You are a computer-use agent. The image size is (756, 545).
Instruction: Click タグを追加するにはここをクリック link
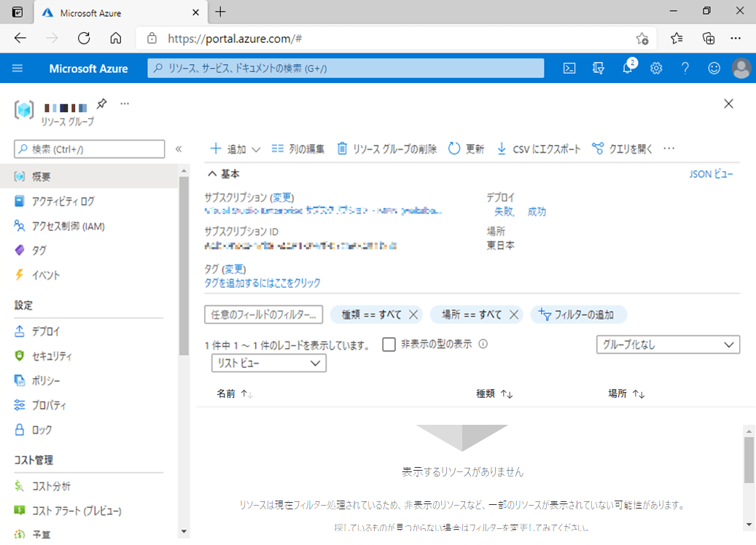262,283
